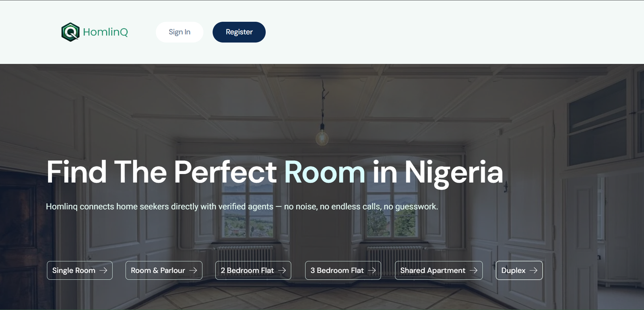Open 3 Bedroom Flat listings

coord(343,271)
